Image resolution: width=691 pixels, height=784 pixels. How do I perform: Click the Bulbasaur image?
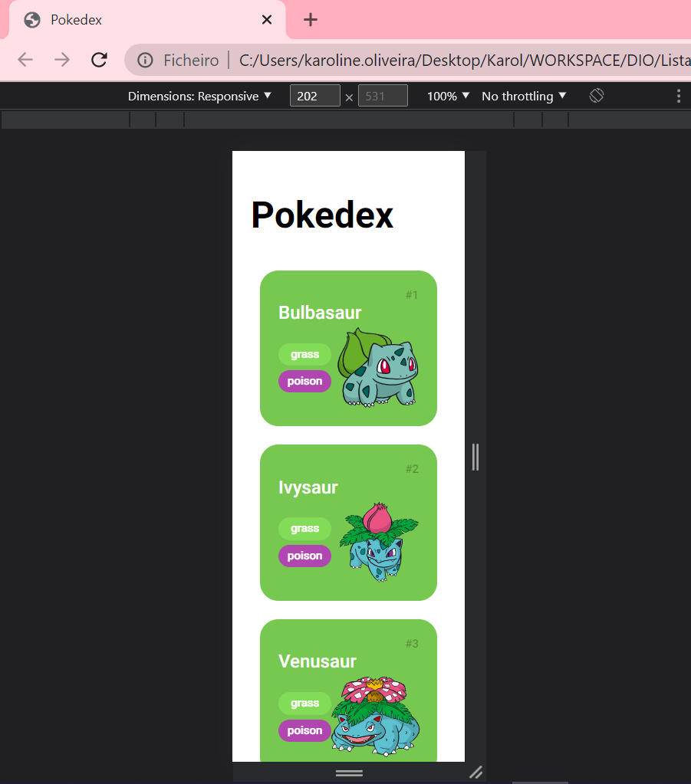(378, 368)
